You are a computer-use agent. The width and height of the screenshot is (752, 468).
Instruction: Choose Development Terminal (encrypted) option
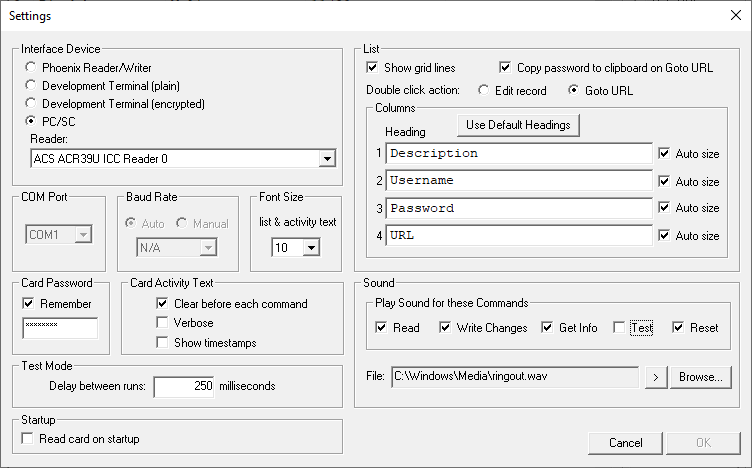click(x=33, y=104)
